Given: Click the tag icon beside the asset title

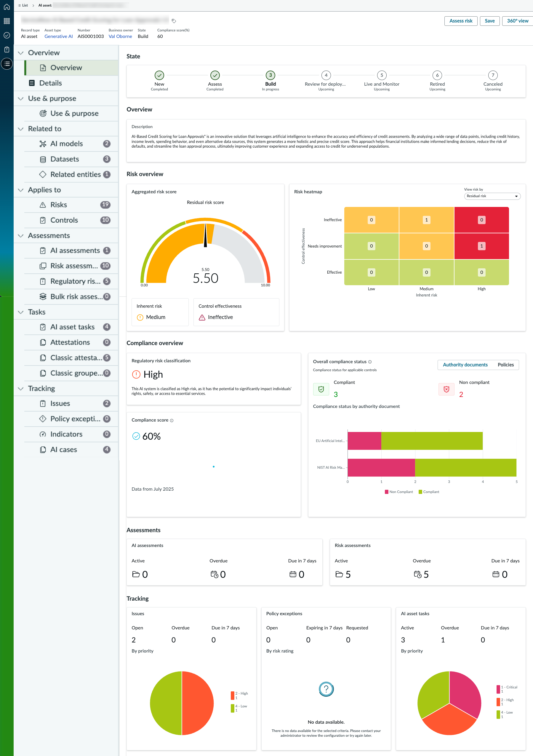Looking at the screenshot, I should click(x=174, y=21).
